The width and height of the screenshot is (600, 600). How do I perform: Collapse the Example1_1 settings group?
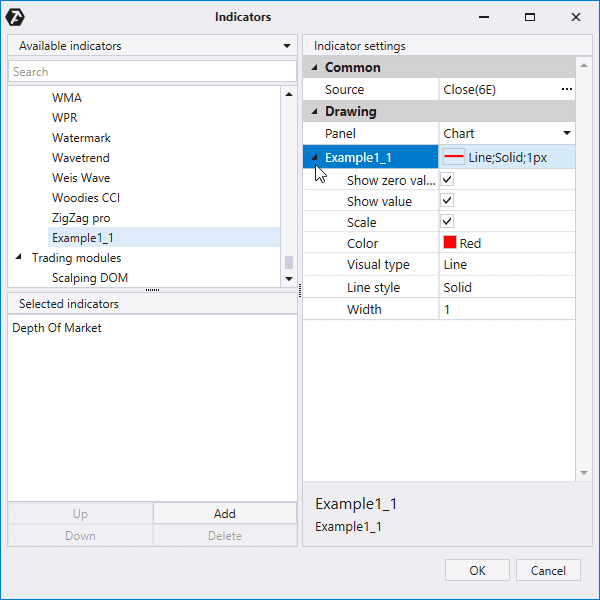pyautogui.click(x=314, y=158)
